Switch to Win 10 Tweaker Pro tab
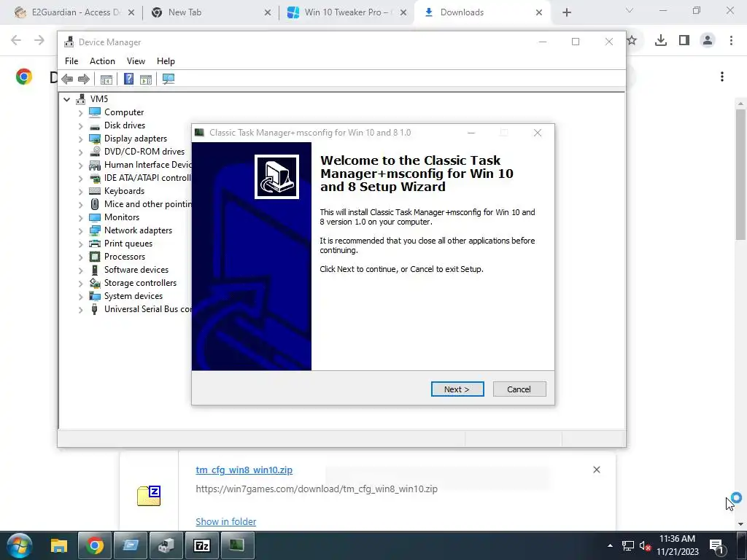747x560 pixels. click(347, 12)
